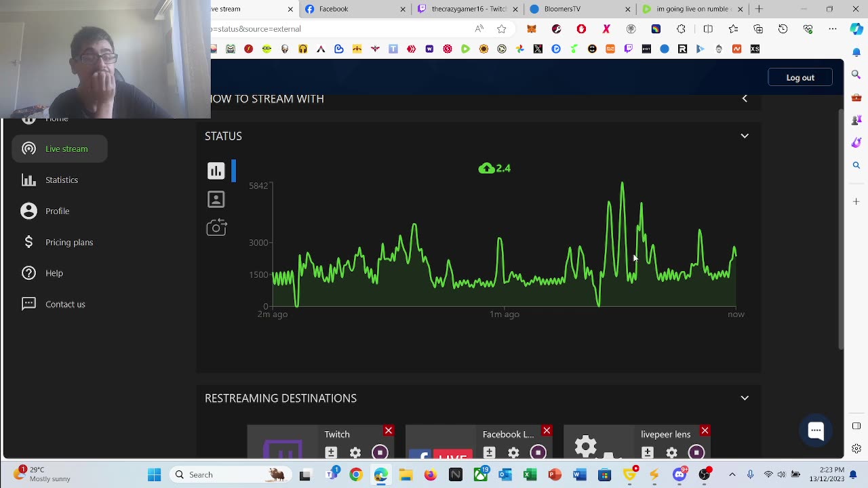
Task: Click the plus/minus icon on Facebook card
Action: pyautogui.click(x=489, y=452)
